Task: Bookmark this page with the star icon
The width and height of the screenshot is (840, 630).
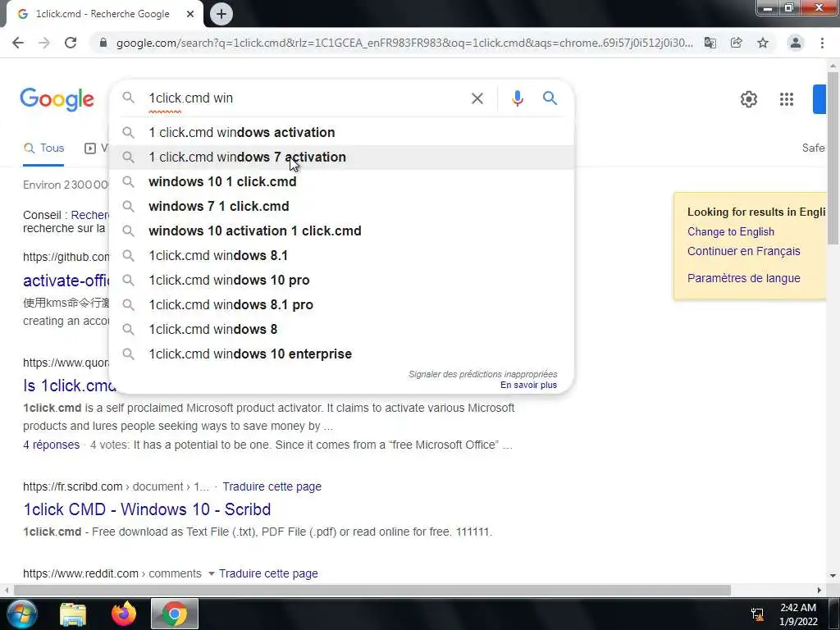Action: coord(763,43)
